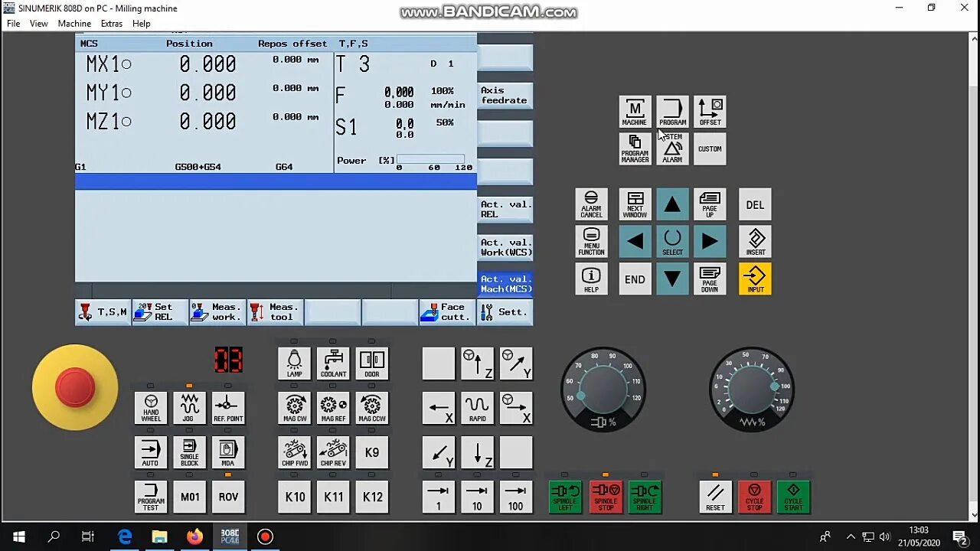Open the Program Manager key

635,148
